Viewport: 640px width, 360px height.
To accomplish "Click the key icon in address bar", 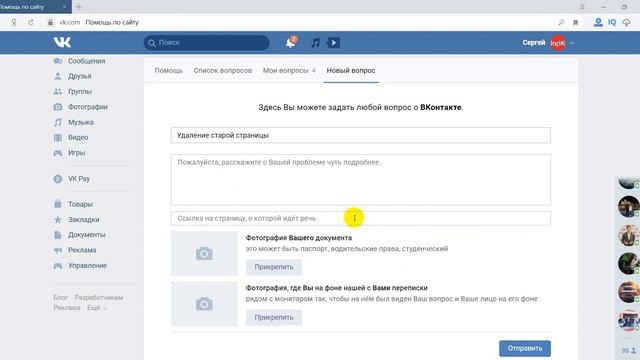I will pos(562,22).
